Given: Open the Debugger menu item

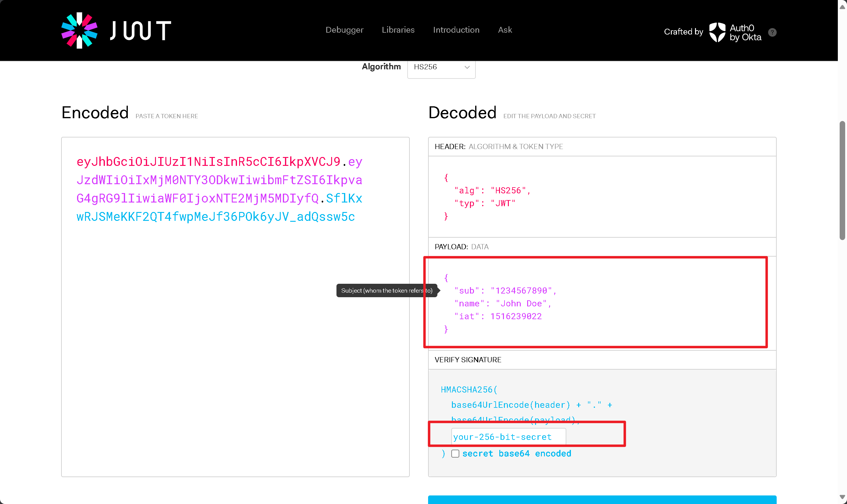Looking at the screenshot, I should [x=344, y=30].
